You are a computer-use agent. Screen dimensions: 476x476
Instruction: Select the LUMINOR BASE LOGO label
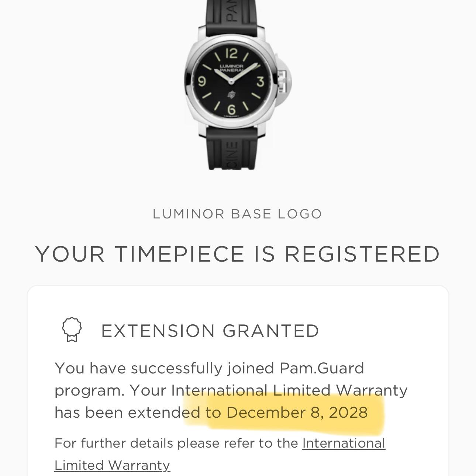point(238,213)
